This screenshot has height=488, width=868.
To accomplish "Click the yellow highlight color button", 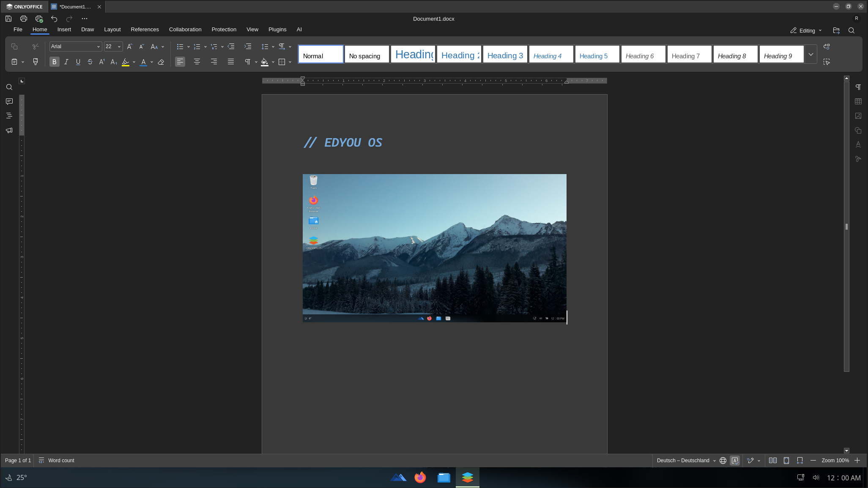I will [x=126, y=62].
